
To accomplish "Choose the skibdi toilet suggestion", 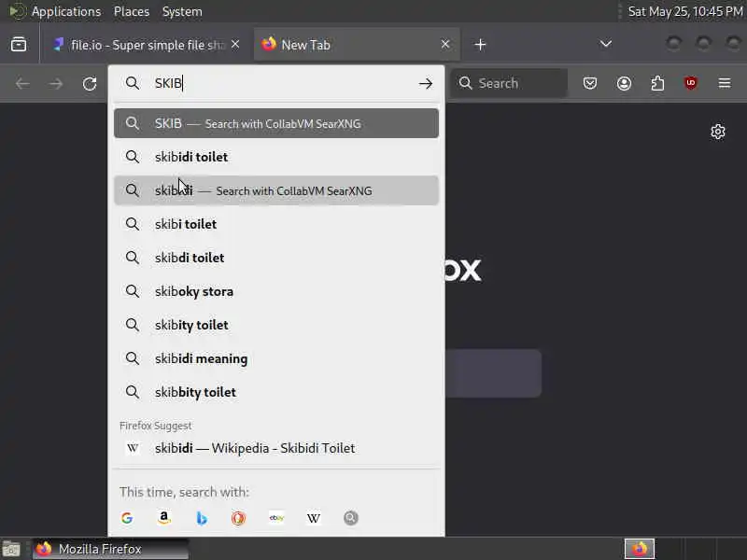I will click(x=276, y=258).
